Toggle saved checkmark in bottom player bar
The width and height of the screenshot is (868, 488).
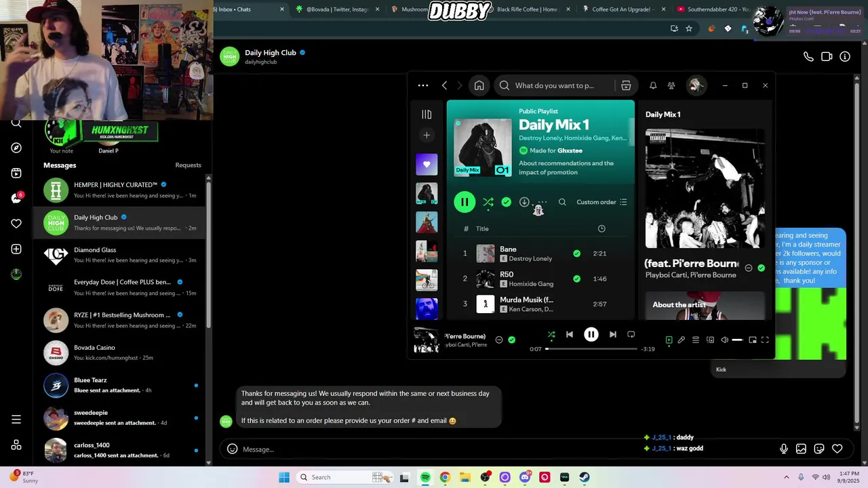(511, 340)
